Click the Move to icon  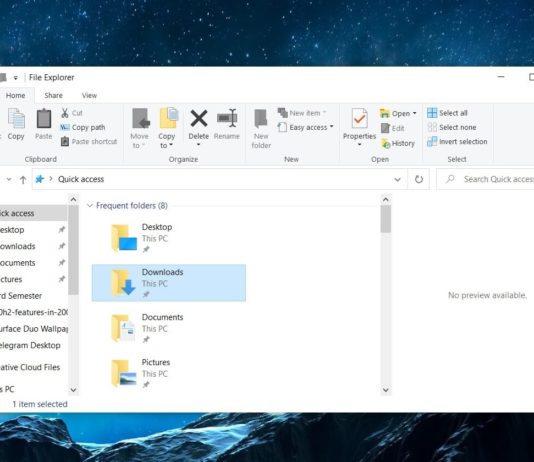(x=141, y=118)
